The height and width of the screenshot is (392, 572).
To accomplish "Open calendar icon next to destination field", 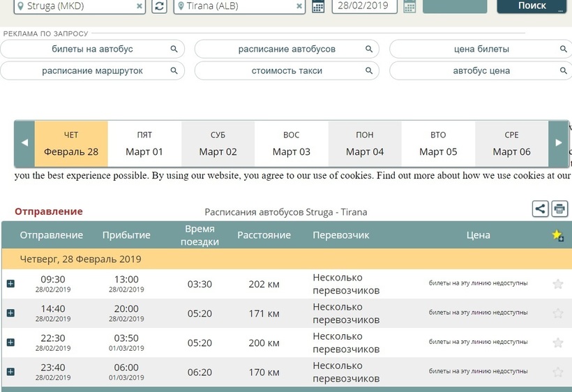I will pos(318,7).
